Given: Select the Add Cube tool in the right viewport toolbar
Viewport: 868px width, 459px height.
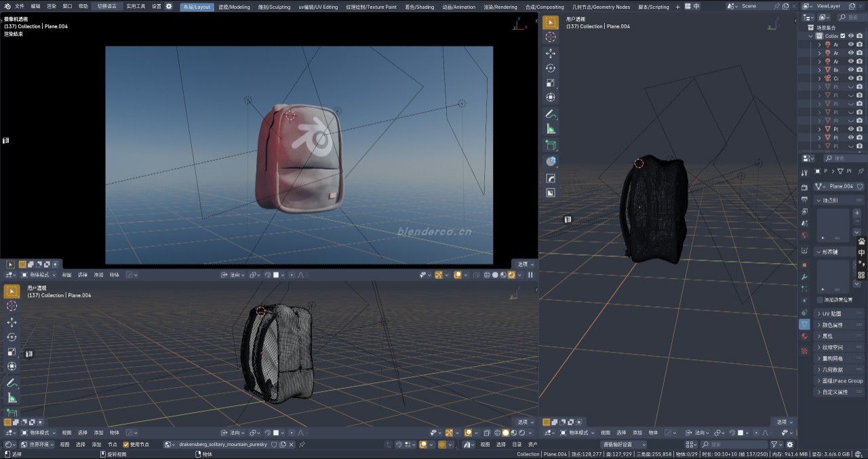Looking at the screenshot, I should [x=551, y=145].
